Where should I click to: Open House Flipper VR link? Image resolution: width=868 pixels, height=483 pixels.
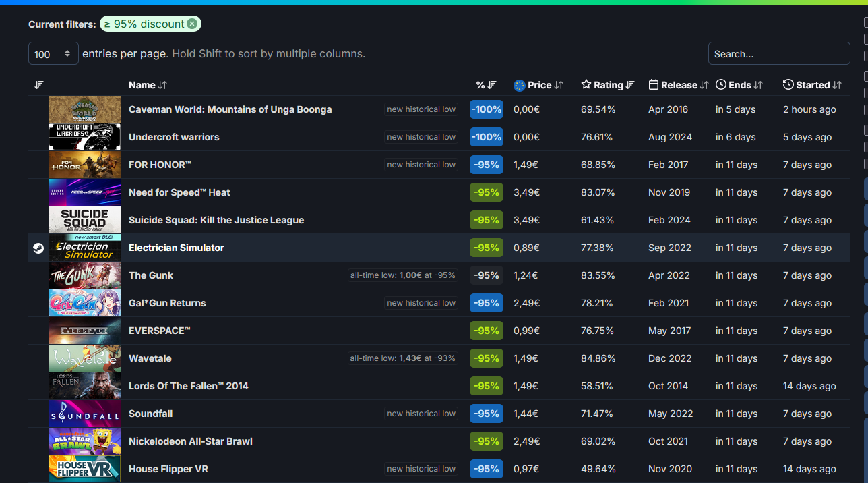tap(168, 469)
